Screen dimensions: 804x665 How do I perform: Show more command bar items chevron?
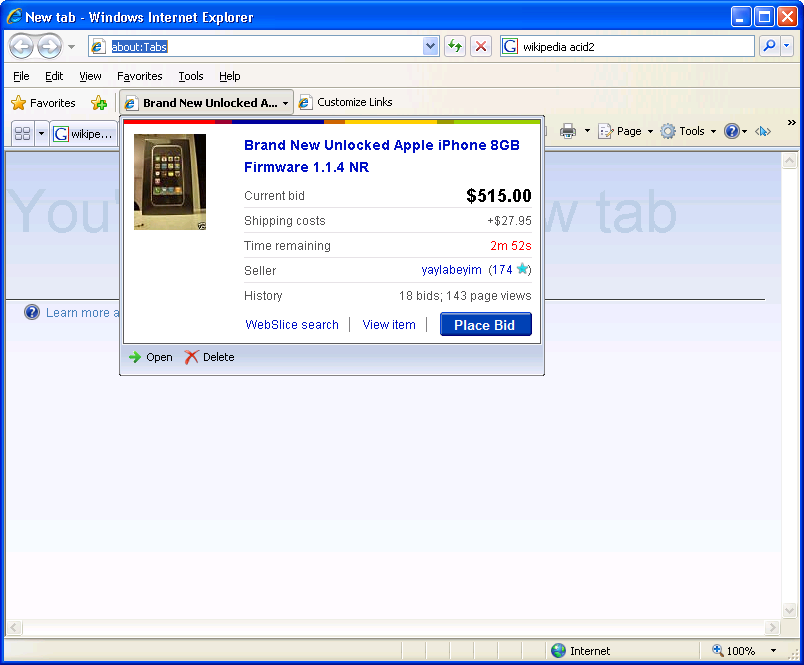point(792,123)
